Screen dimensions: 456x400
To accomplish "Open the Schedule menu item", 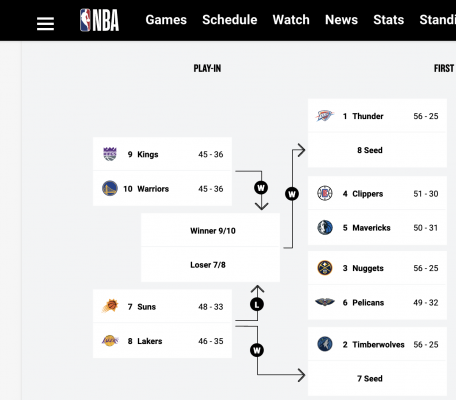I will pos(230,20).
